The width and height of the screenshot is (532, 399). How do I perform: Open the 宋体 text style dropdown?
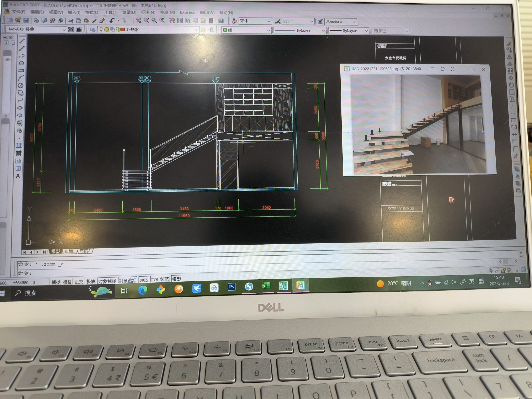pos(269,21)
